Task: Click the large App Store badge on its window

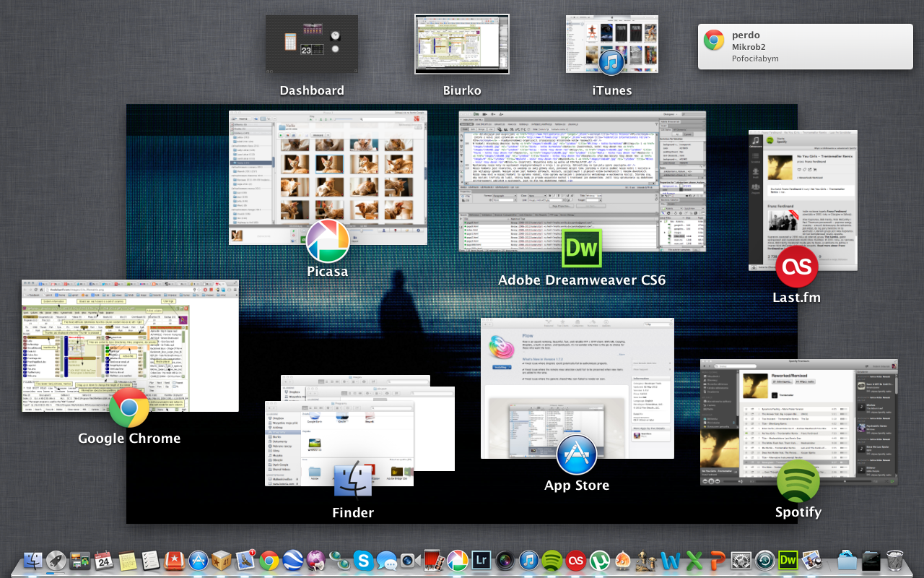Action: click(x=577, y=455)
